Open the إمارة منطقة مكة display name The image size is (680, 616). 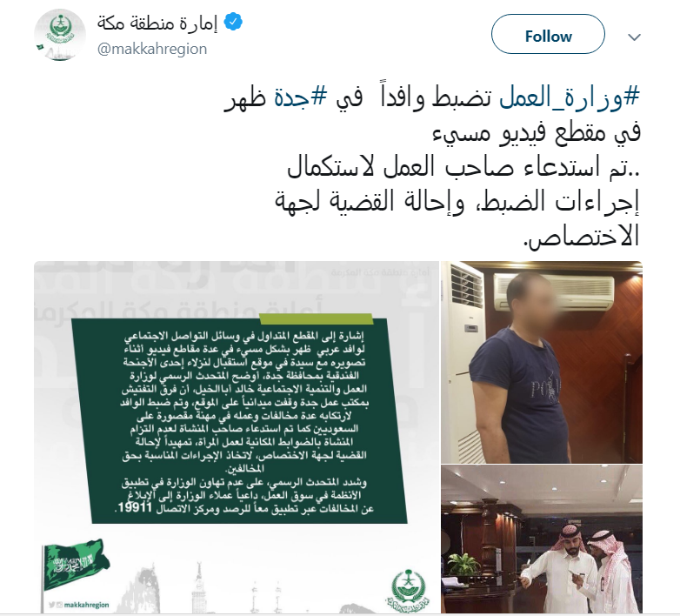[157, 23]
